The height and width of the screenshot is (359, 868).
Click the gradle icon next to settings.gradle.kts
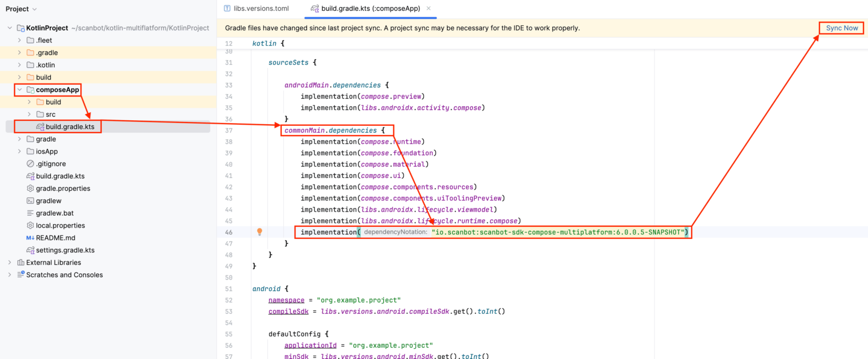coord(31,250)
